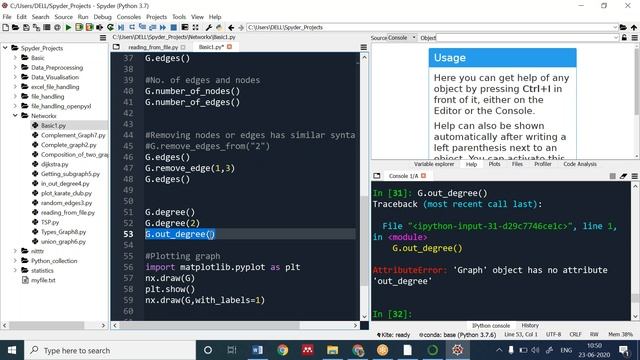This screenshot has height=360, width=640.
Task: Open the PYTHONPATH manager icon
Action: click(x=220, y=27)
